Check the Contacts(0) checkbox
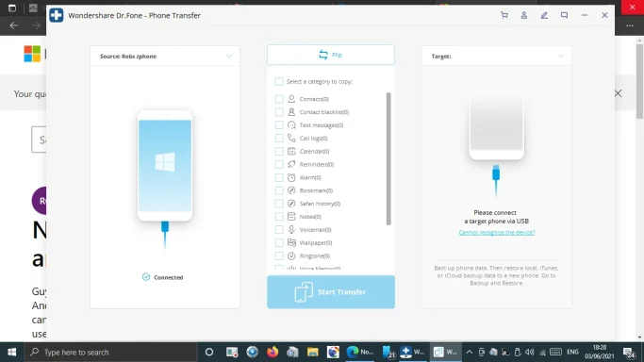Image resolution: width=644 pixels, height=362 pixels. coord(279,99)
